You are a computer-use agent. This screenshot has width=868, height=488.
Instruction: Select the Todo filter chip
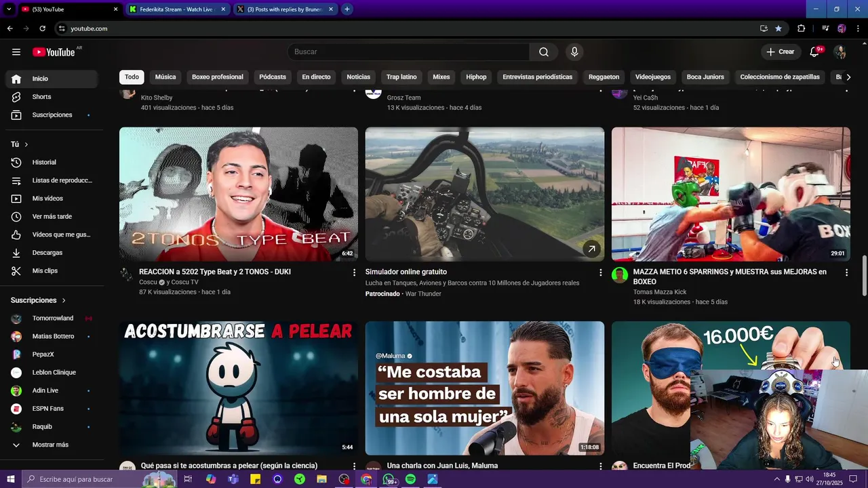[132, 77]
